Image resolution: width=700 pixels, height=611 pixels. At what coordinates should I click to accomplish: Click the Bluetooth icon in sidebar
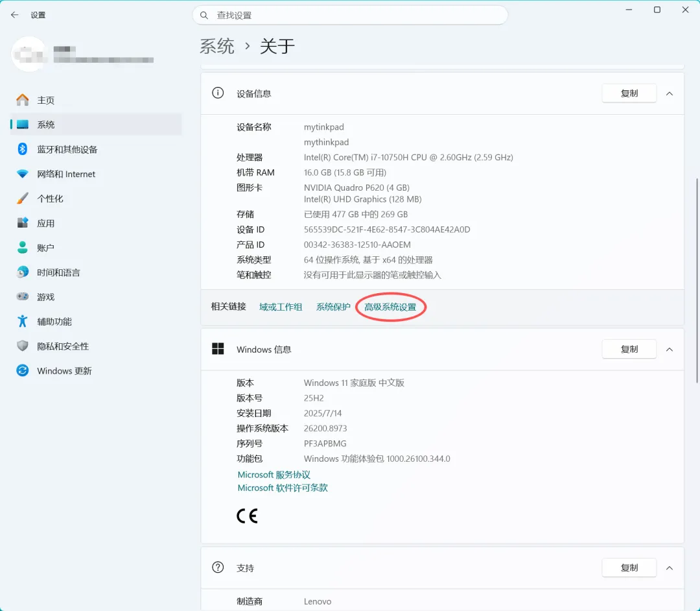[x=22, y=149]
